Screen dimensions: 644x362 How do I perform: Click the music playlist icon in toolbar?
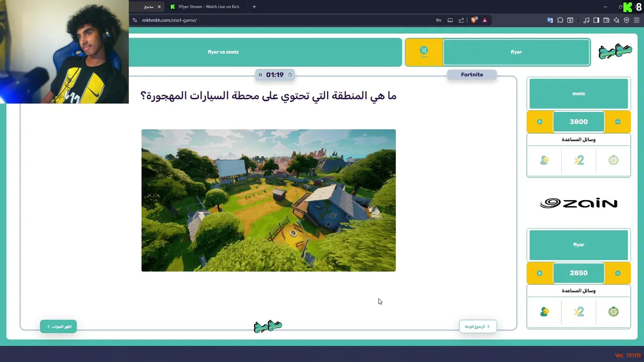(586, 20)
